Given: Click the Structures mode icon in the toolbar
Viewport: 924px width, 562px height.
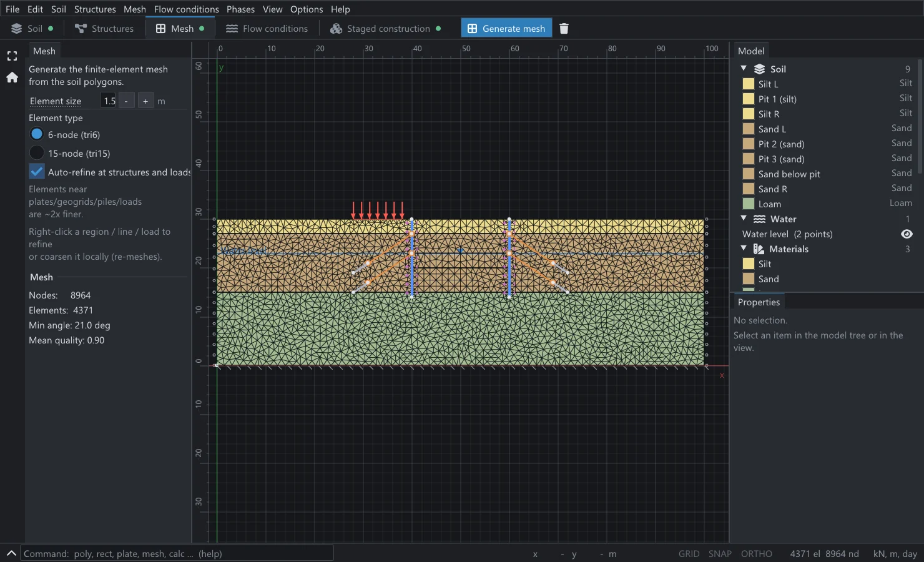Looking at the screenshot, I should (81, 29).
